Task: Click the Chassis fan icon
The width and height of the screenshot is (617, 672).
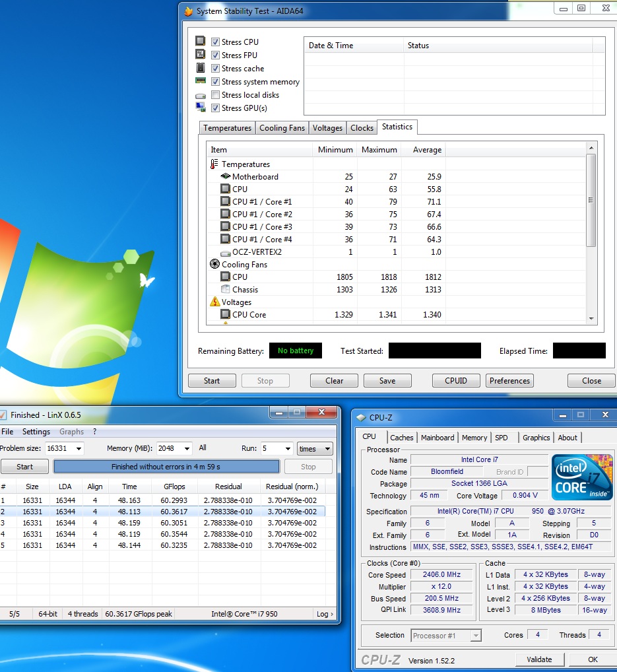Action: 226,289
